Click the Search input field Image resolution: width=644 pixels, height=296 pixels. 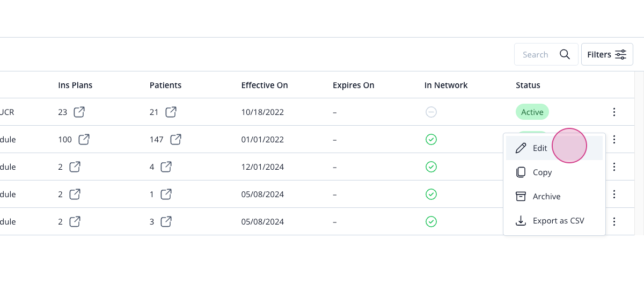coord(546,54)
